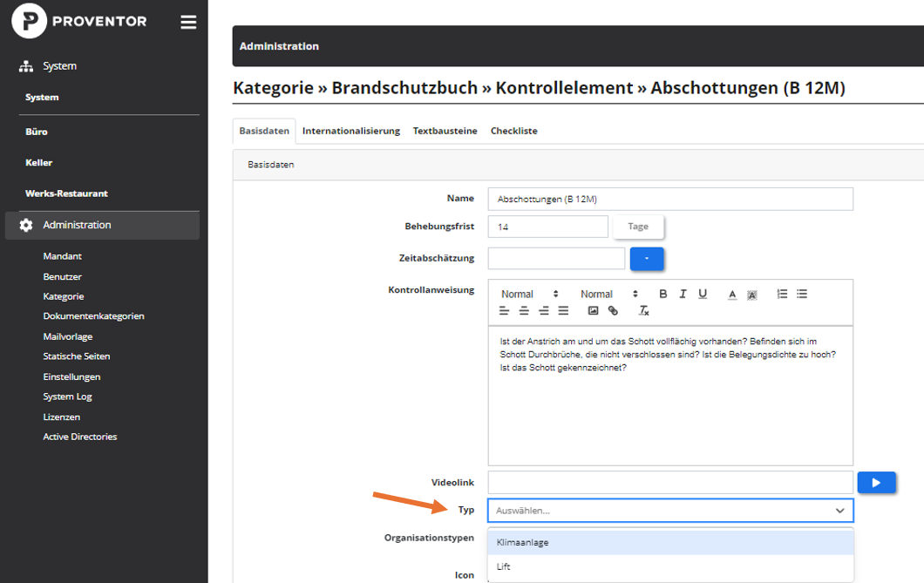The height and width of the screenshot is (583, 924).
Task: Focus the Zeitabschätzung input field
Action: pos(556,259)
